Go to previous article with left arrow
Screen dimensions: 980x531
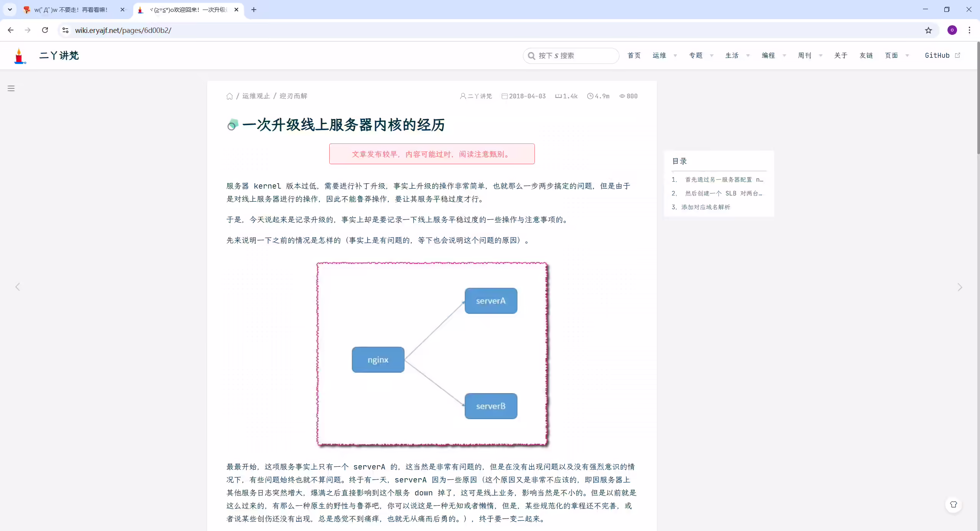[18, 287]
